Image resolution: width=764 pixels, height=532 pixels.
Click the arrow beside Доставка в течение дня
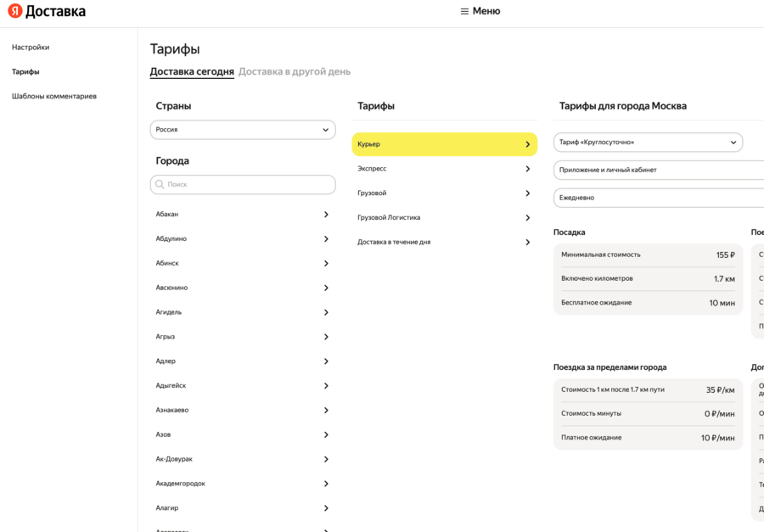(527, 243)
